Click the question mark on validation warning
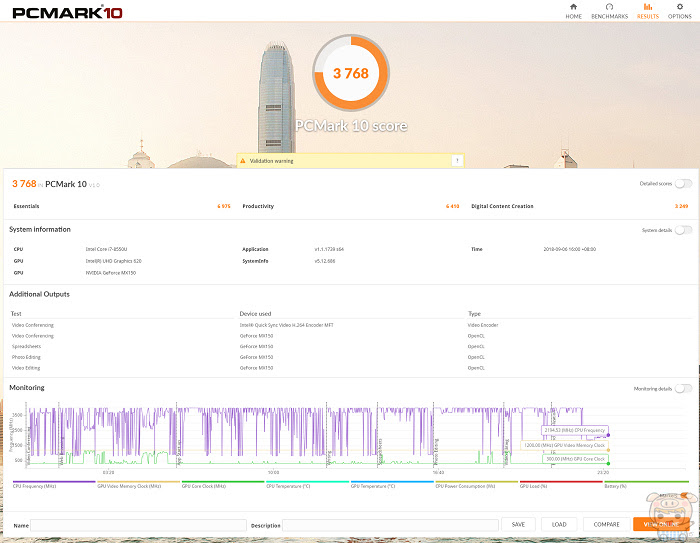This screenshot has width=700, height=543. click(x=457, y=161)
